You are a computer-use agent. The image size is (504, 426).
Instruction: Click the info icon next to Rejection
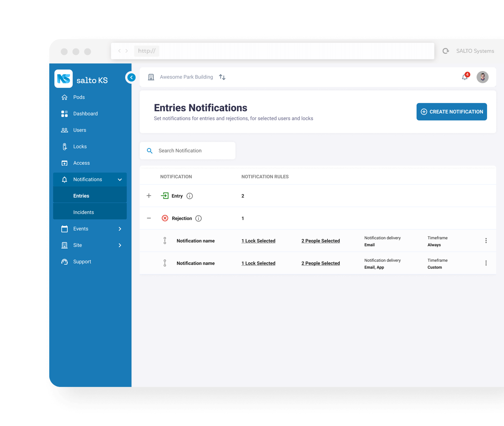[198, 218]
